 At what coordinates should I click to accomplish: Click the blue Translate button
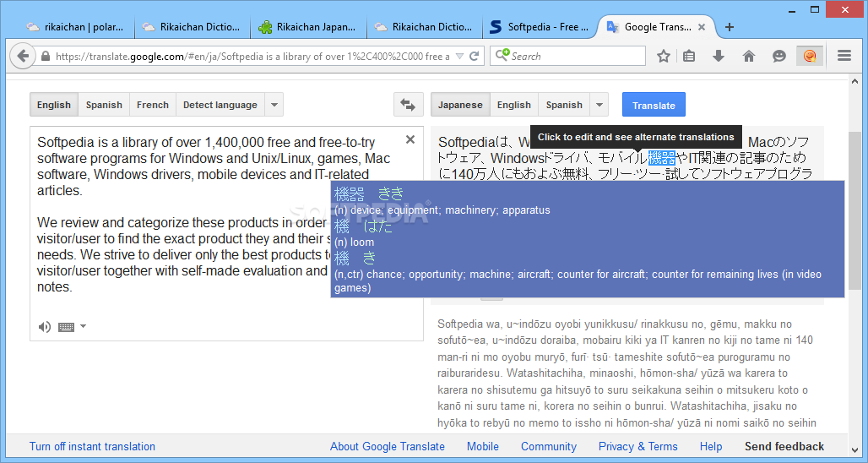[654, 105]
